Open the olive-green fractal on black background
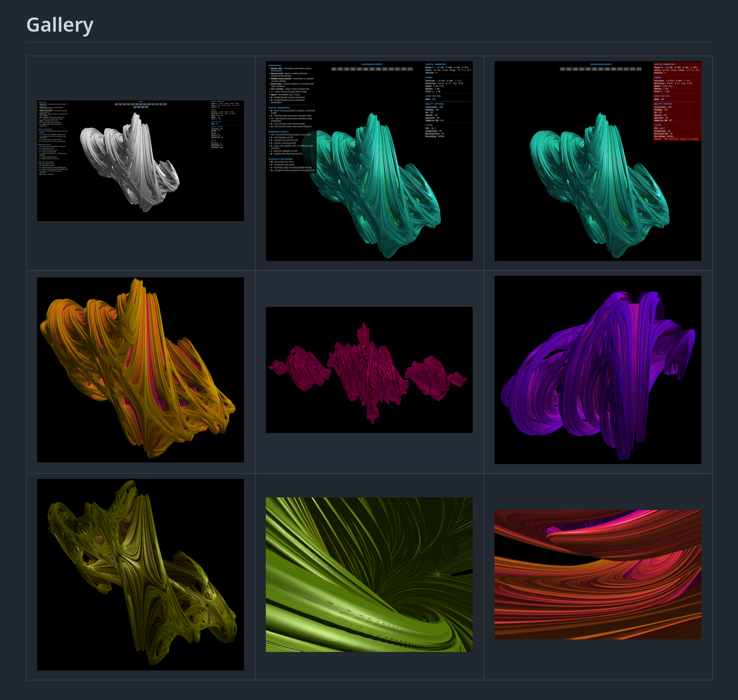Screen dimensions: 738x700 140,574
